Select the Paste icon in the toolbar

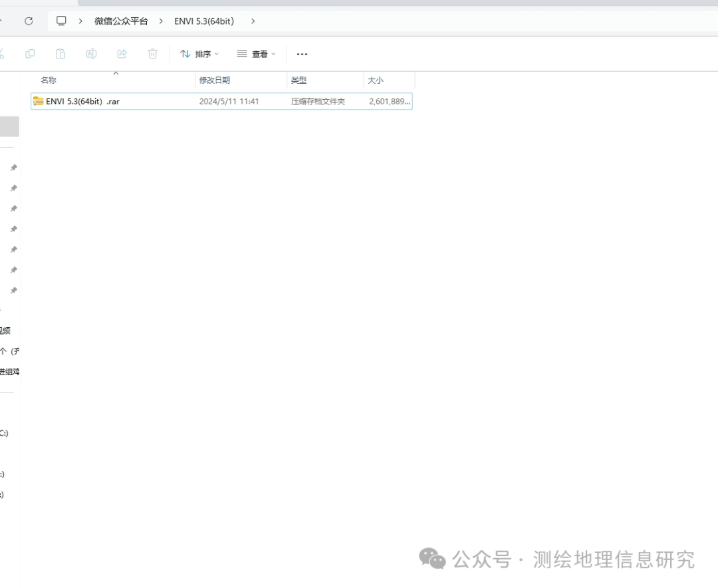[x=60, y=54]
